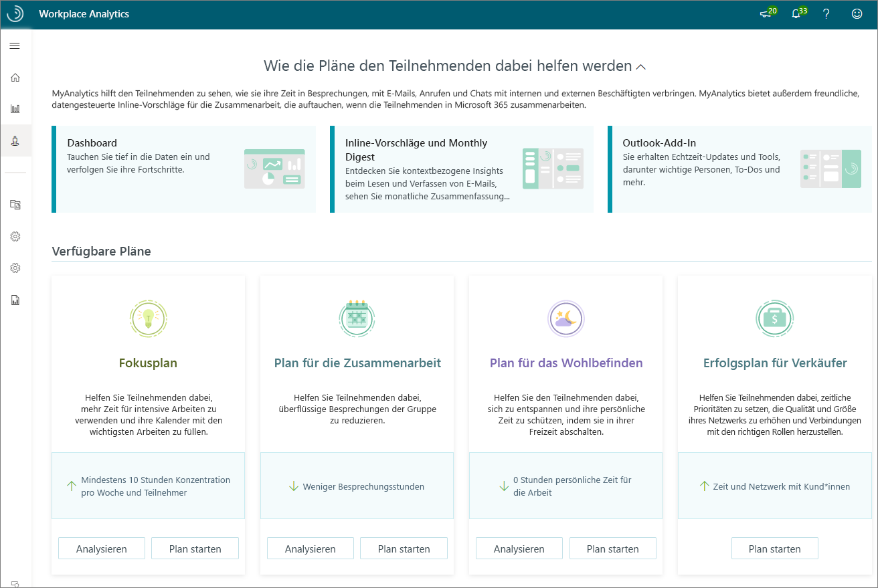Open Inline-Vorschläge und Monthly Digest card
The height and width of the screenshot is (588, 878).
pyautogui.click(x=462, y=169)
